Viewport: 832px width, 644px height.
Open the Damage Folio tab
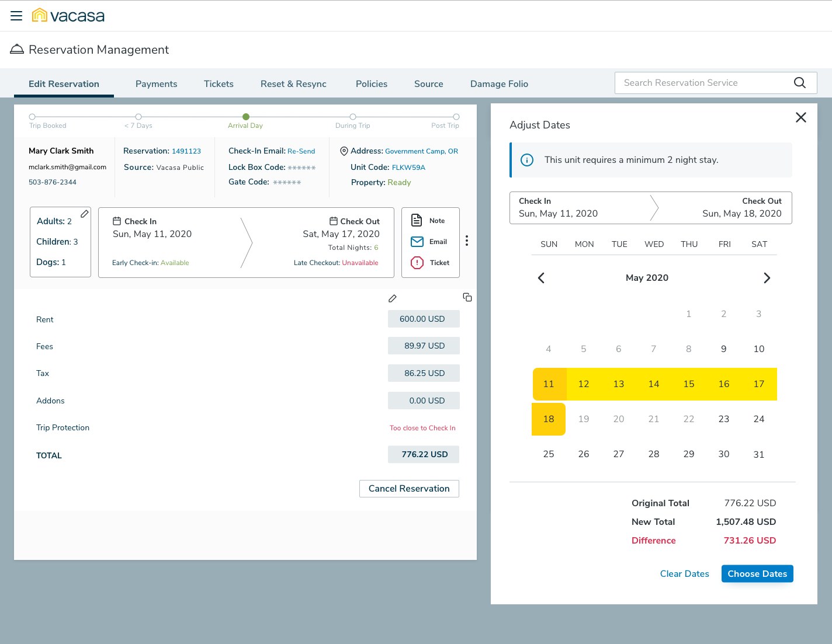pos(499,83)
